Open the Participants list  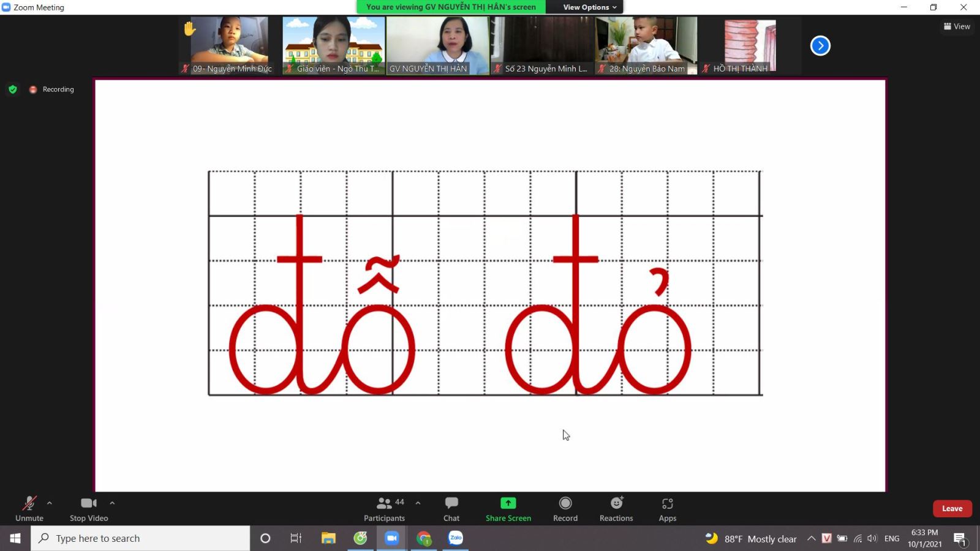click(x=384, y=508)
